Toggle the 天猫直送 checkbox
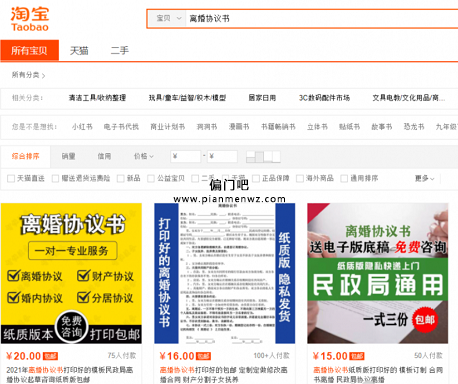Image resolution: width=458 pixels, height=384 pixels. pos(11,179)
